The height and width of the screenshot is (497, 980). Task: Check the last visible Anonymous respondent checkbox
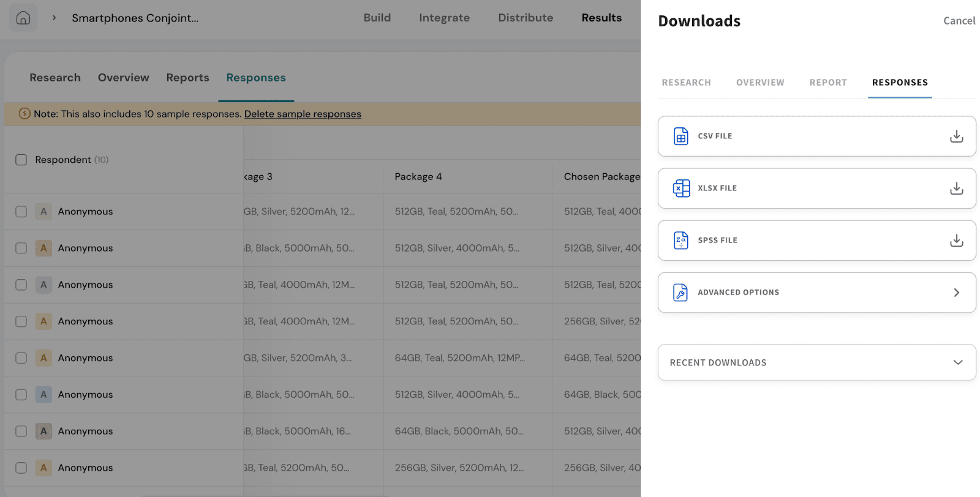21,468
